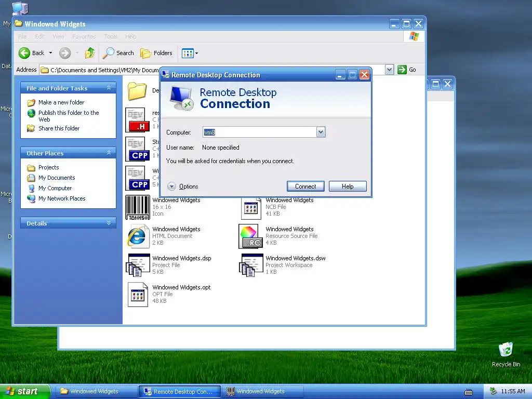Expand the Address bar dropdown arrow
Image resolution: width=532 pixels, height=399 pixels.
pyautogui.click(x=390, y=70)
